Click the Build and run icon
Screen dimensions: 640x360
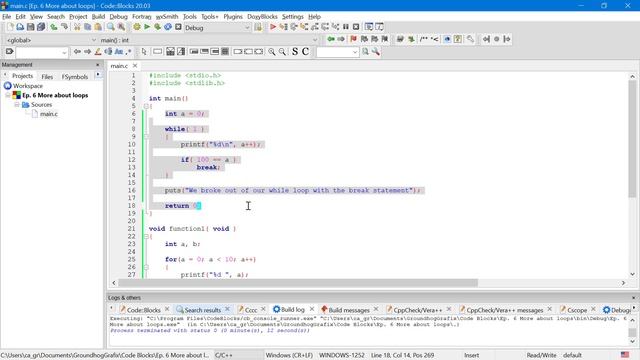point(158,27)
